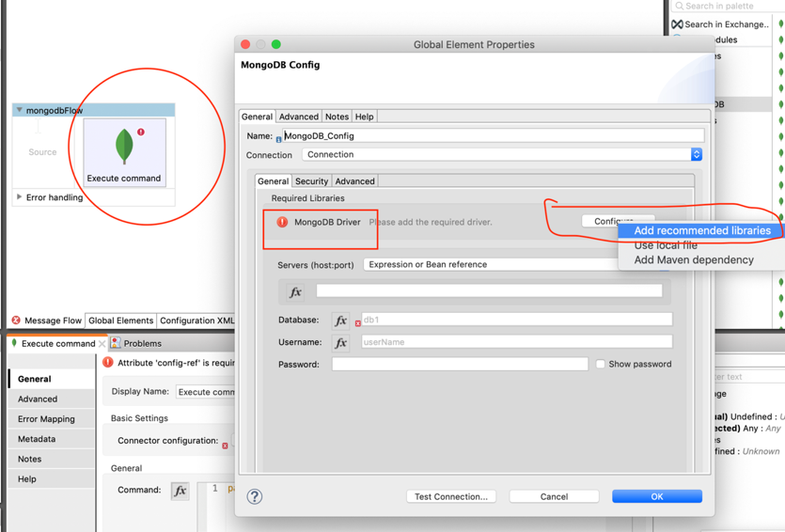
Task: Select Use local file option
Action: point(666,245)
